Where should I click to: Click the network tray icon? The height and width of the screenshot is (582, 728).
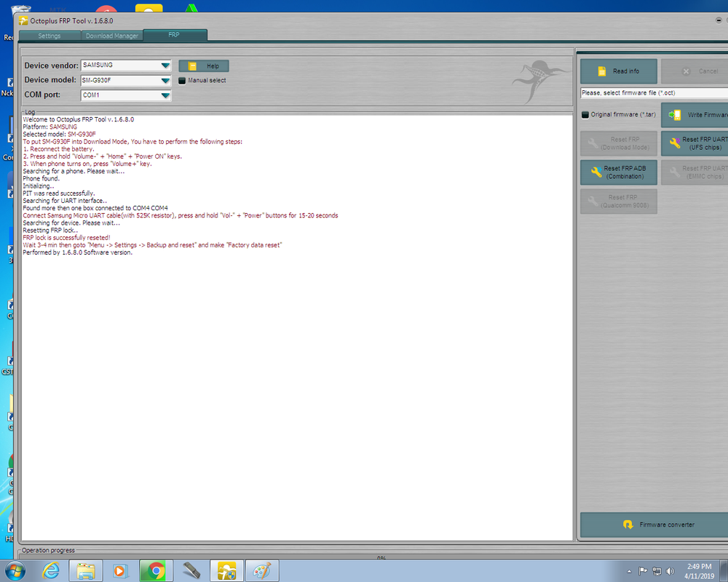pos(657,571)
